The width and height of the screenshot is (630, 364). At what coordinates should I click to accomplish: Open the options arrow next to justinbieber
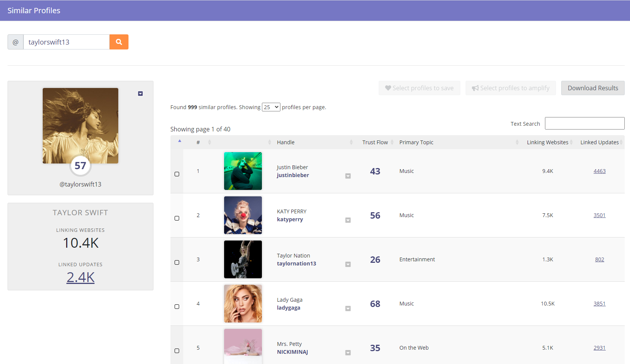tap(348, 176)
